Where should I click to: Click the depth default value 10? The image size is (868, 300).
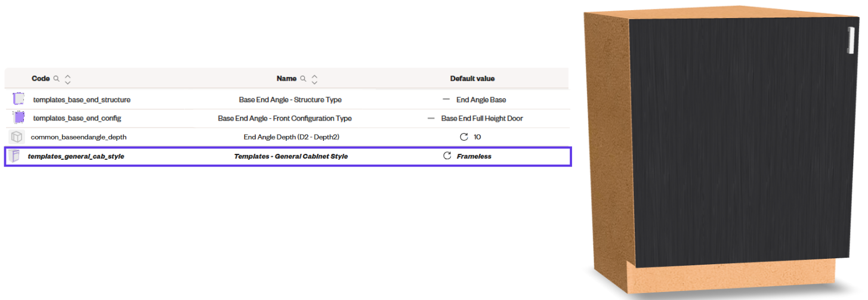point(477,137)
